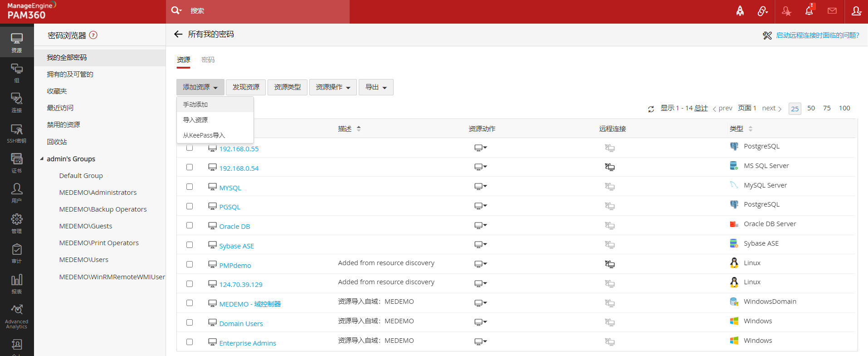Screen dimensions: 868x356
Task: Collapse the admin's Groups tree
Action: [x=42, y=159]
